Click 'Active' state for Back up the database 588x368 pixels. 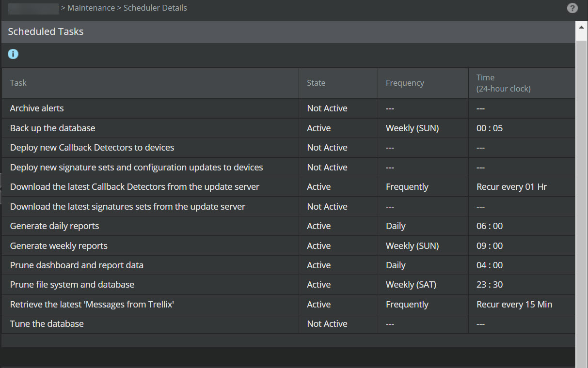coord(319,128)
